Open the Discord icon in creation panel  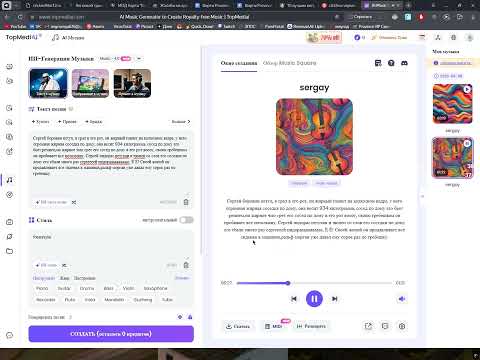[404, 63]
